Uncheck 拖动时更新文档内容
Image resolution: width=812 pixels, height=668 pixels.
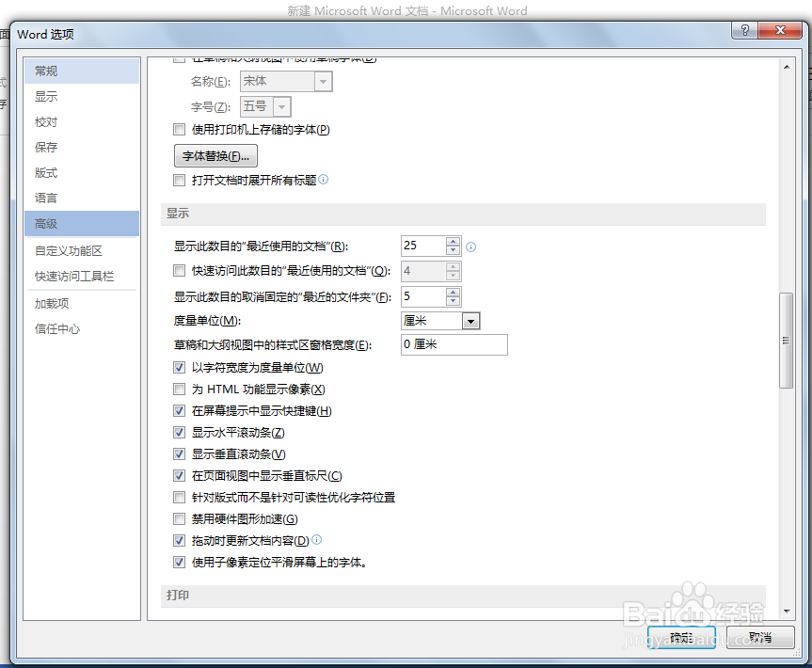[x=179, y=541]
